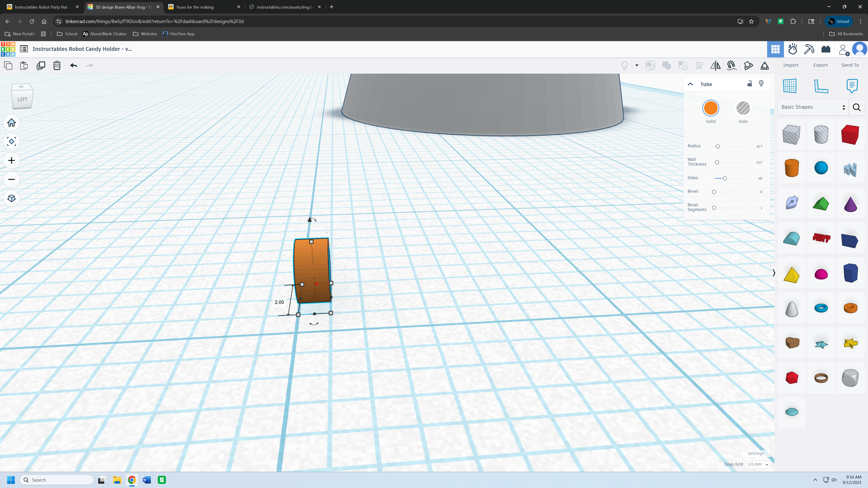Open the grid Settings button
The height and width of the screenshot is (488, 868).
click(x=756, y=453)
